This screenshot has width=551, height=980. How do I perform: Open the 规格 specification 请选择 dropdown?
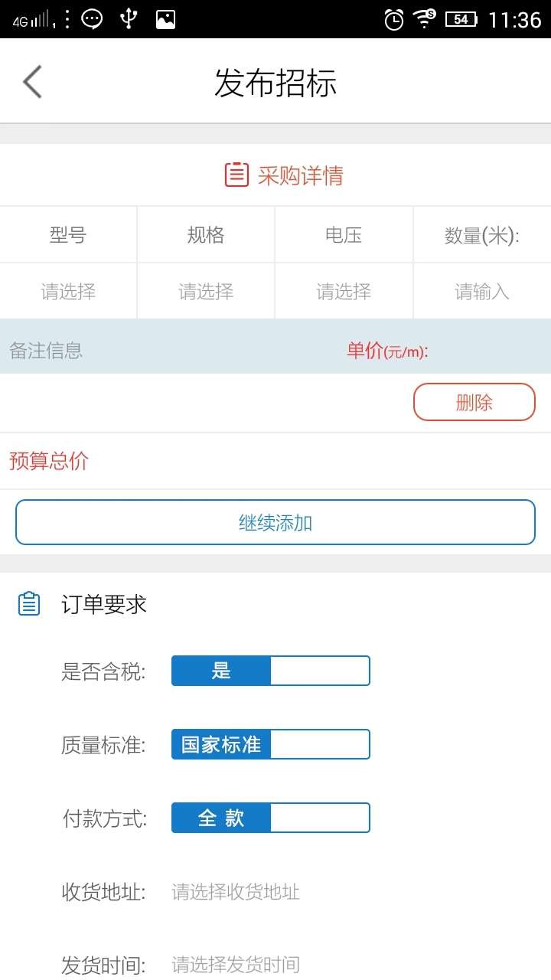point(206,292)
